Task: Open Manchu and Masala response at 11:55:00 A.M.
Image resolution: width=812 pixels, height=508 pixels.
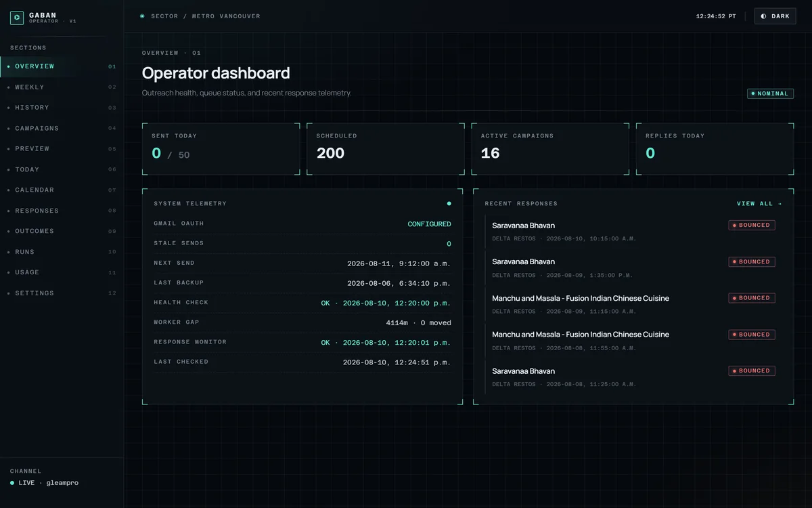Action: tap(633, 341)
